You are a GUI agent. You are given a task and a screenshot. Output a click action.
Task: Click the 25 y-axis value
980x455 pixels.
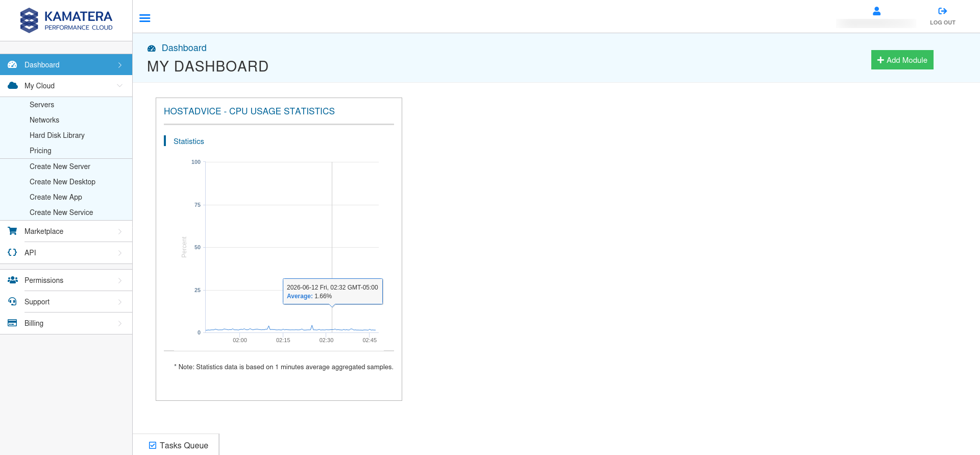click(x=198, y=290)
